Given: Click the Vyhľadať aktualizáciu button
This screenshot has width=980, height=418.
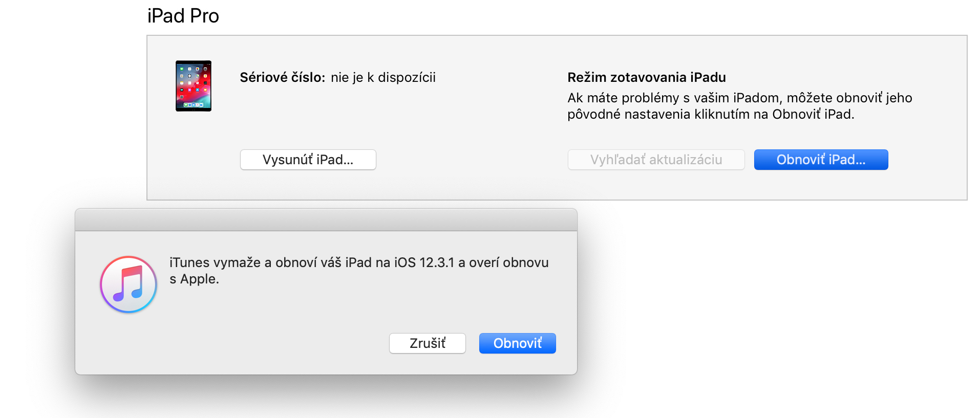Looking at the screenshot, I should point(656,160).
